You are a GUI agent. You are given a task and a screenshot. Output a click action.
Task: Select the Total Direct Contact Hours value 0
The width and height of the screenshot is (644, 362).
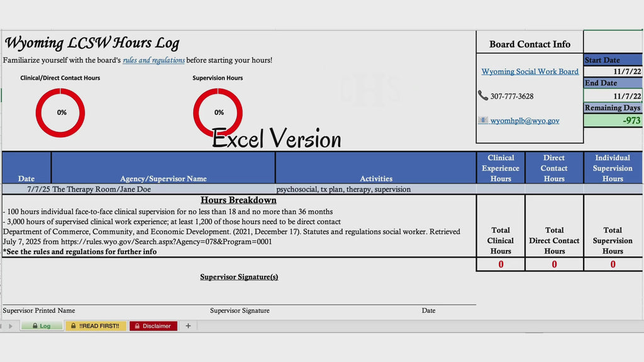pyautogui.click(x=554, y=265)
